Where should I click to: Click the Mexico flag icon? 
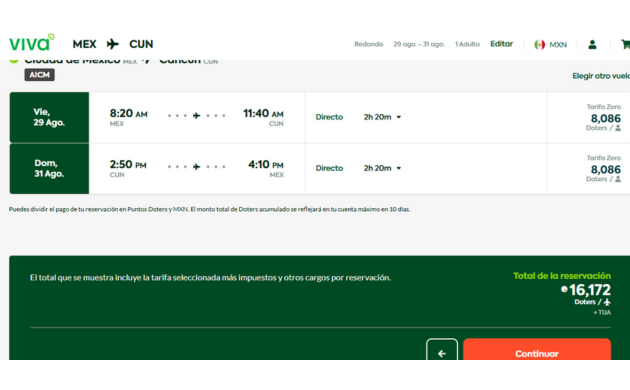pos(539,45)
